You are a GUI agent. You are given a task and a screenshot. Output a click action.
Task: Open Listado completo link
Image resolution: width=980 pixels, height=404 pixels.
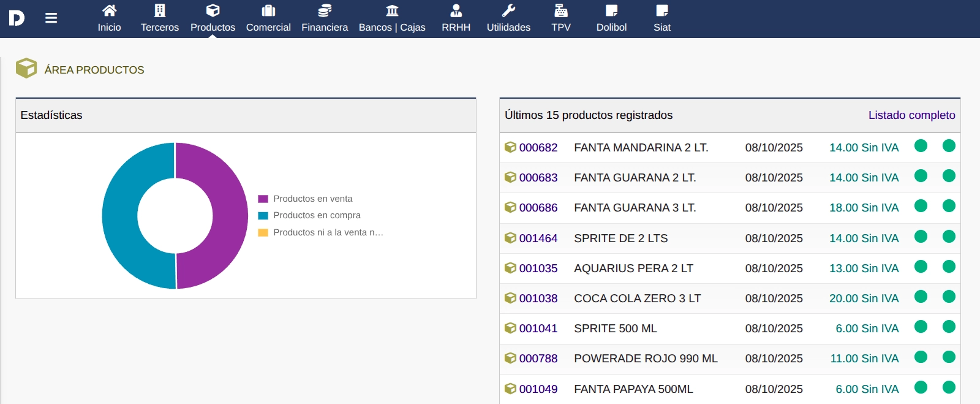[911, 115]
